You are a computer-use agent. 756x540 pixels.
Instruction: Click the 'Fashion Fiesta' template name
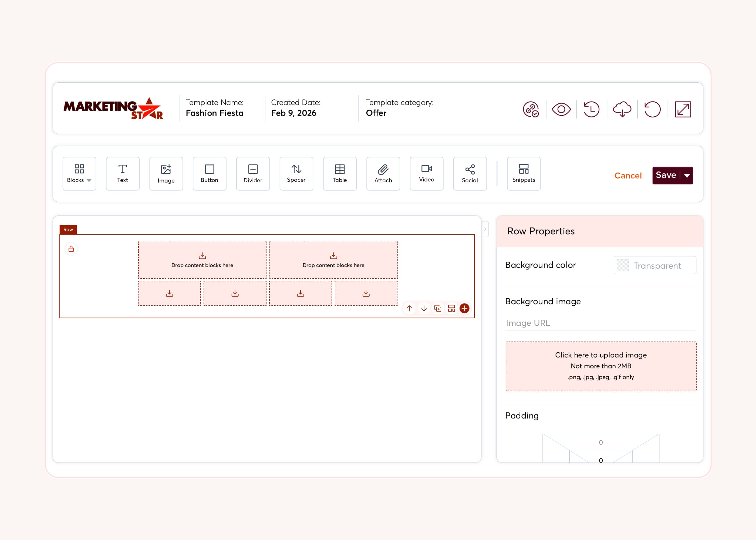pos(214,113)
